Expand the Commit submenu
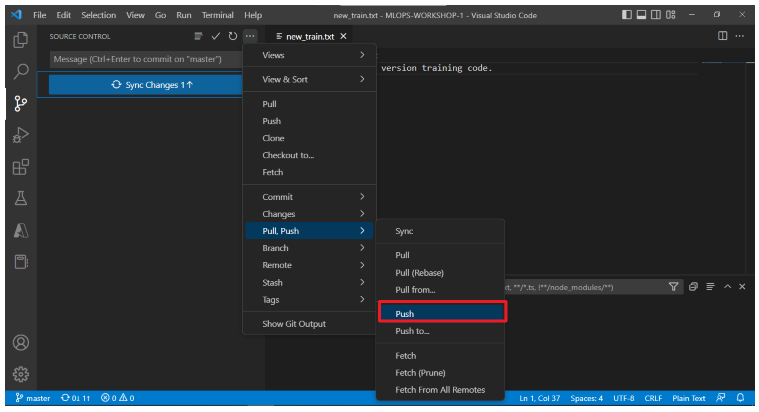Viewport: 759px width, 412px height. point(310,197)
